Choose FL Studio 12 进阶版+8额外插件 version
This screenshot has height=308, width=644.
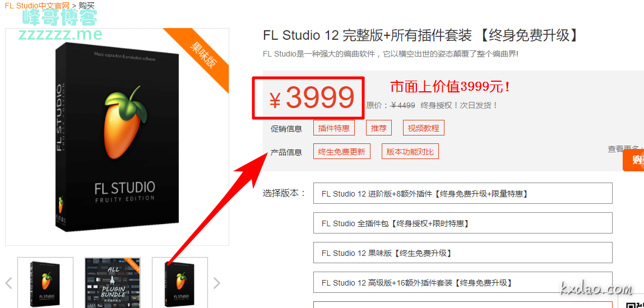[463, 193]
